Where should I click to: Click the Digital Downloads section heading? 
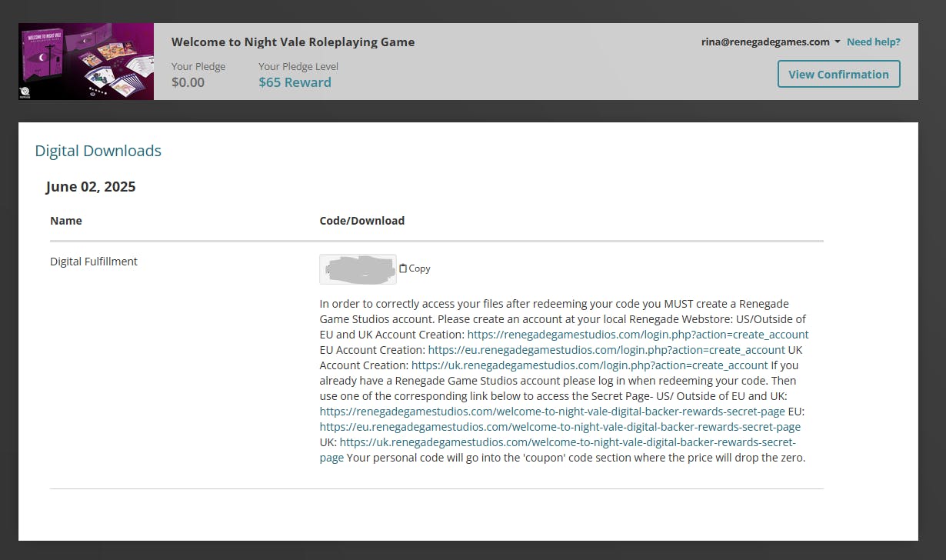98,151
